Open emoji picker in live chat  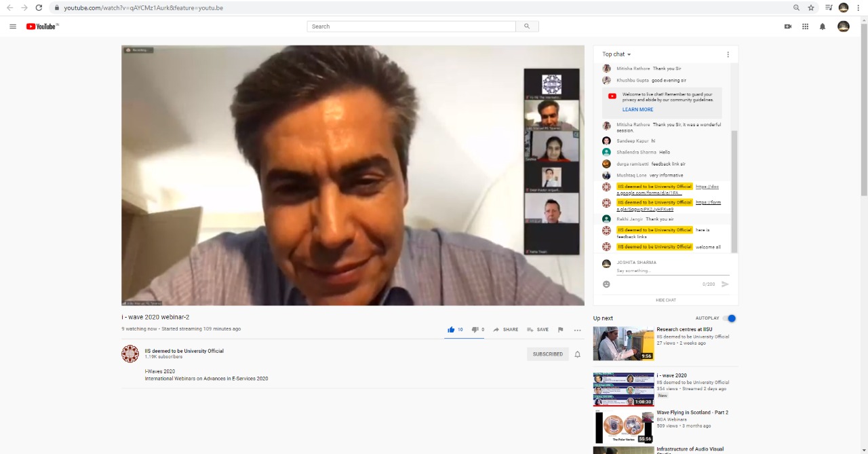[x=606, y=284]
